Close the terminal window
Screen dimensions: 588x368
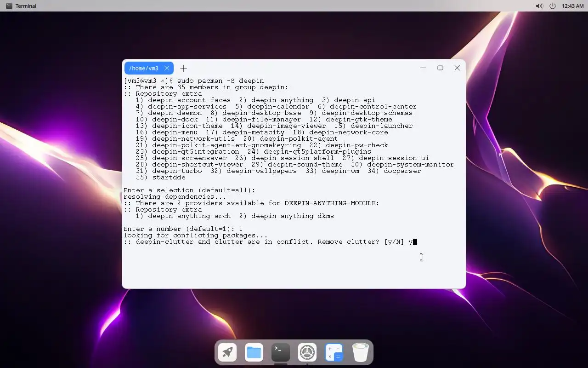pyautogui.click(x=457, y=68)
